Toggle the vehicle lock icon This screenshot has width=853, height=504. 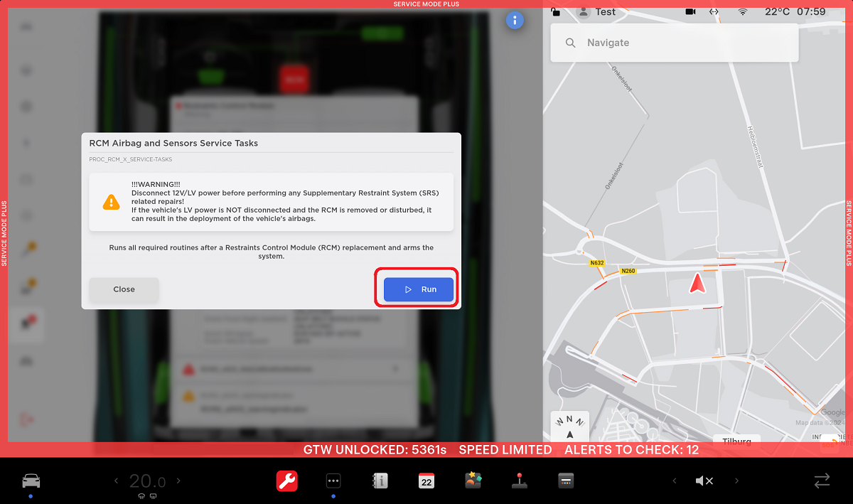coord(555,12)
